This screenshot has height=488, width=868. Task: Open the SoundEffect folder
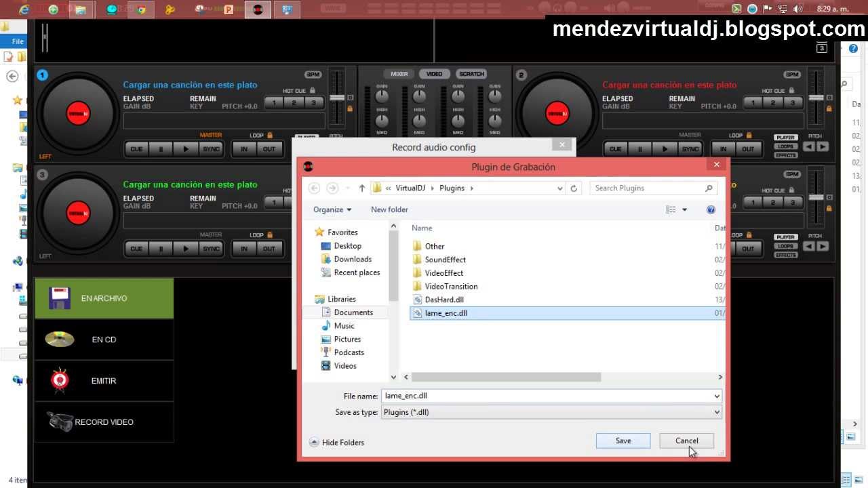click(x=445, y=260)
